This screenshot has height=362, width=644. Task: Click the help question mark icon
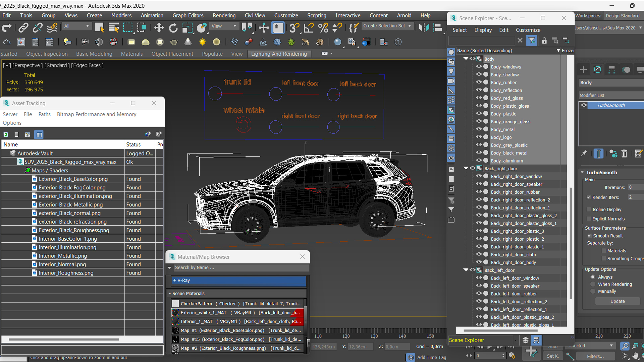tap(398, 42)
